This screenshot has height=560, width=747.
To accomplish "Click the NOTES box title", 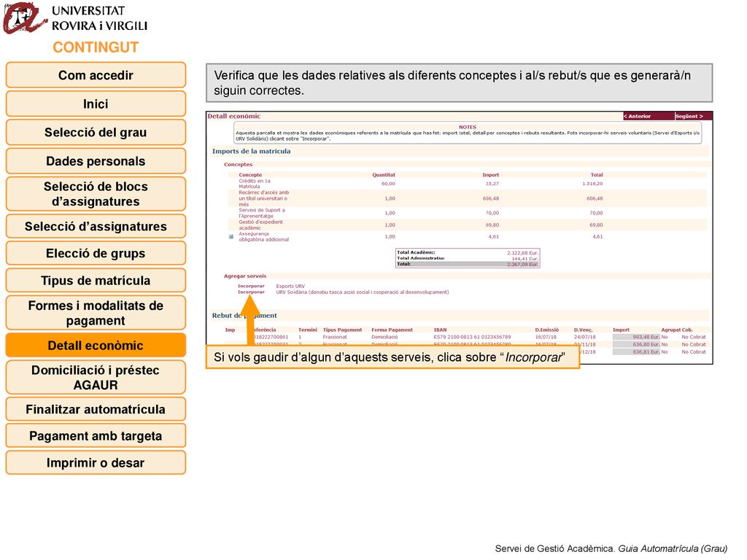I will pos(468,127).
